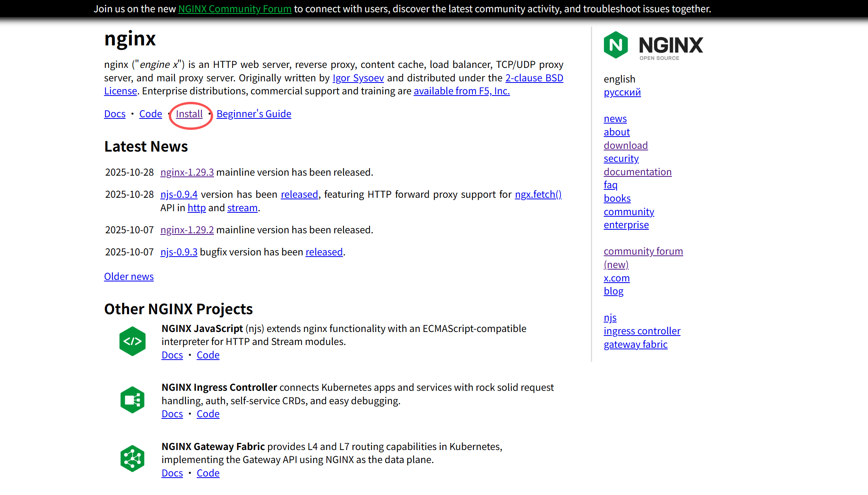Open the documentation sidebar link
Viewport: 868px width, 495px height.
pyautogui.click(x=637, y=172)
